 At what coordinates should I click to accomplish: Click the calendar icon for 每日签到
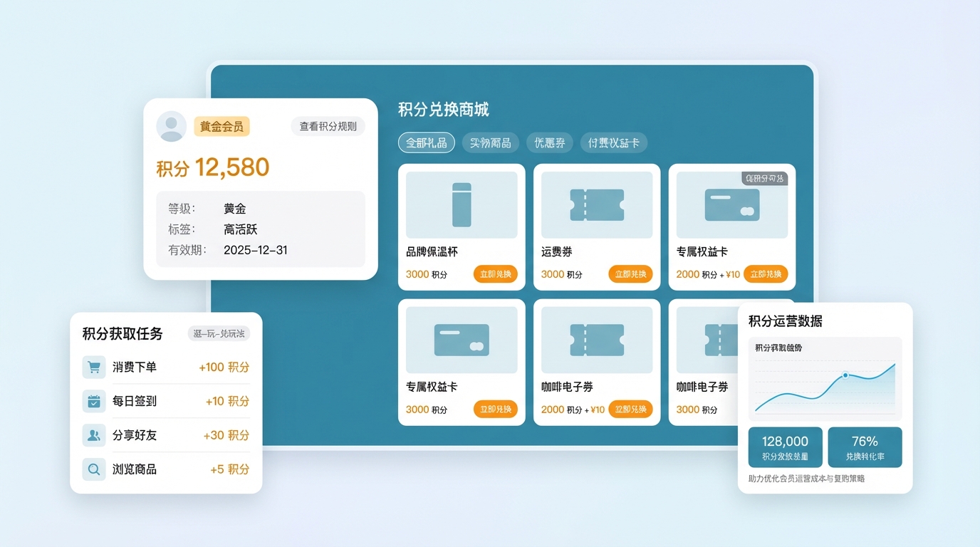point(94,402)
